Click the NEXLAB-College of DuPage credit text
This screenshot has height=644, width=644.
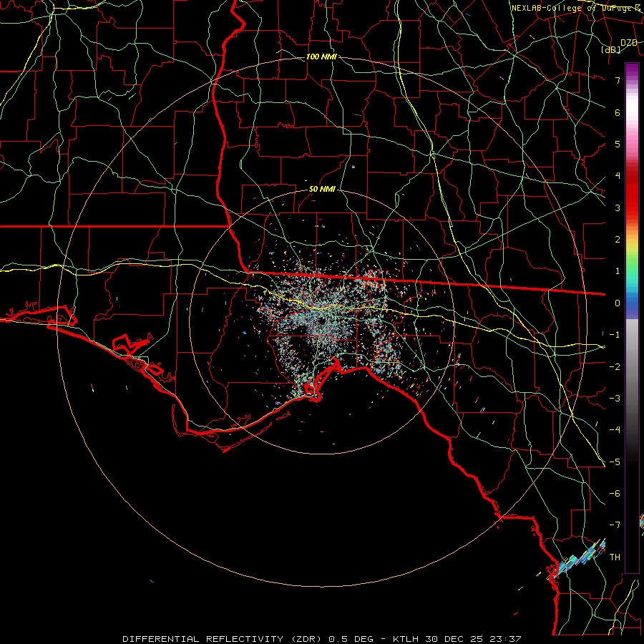[x=575, y=8]
